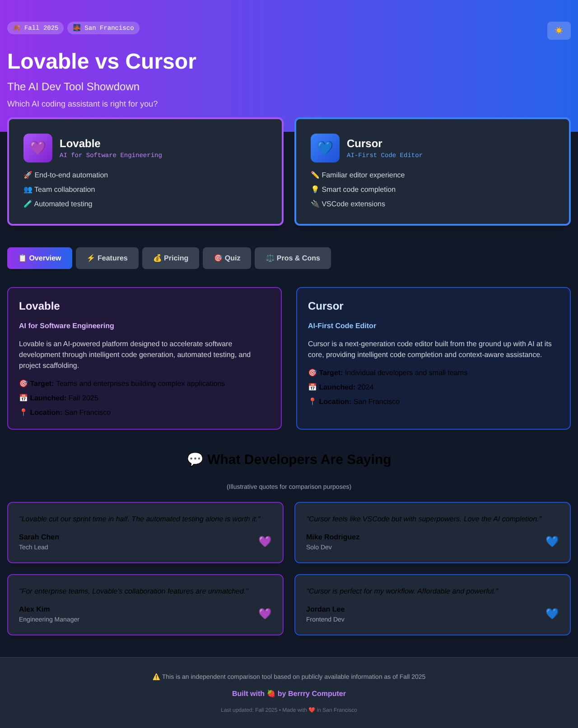Click the Jordan Lee name

[x=325, y=609]
